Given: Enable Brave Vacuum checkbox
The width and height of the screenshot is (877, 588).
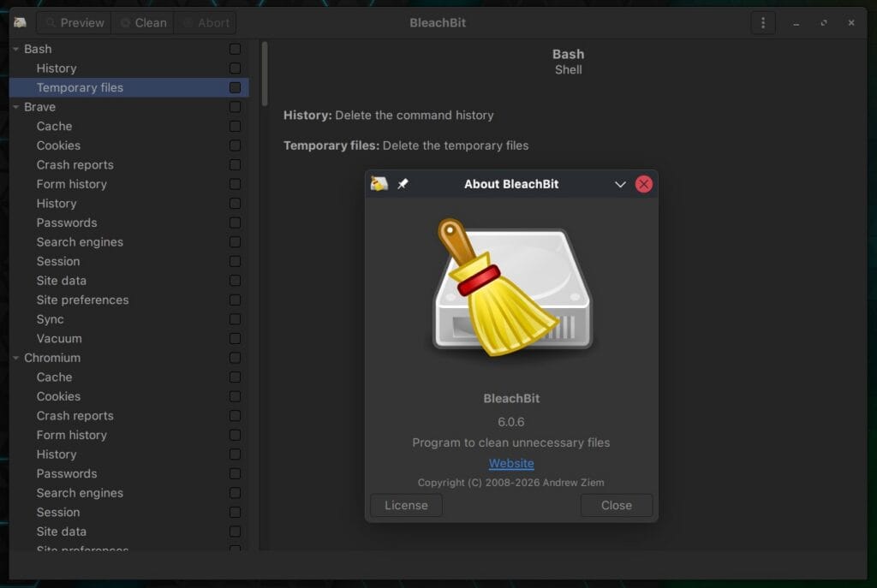Looking at the screenshot, I should click(235, 339).
